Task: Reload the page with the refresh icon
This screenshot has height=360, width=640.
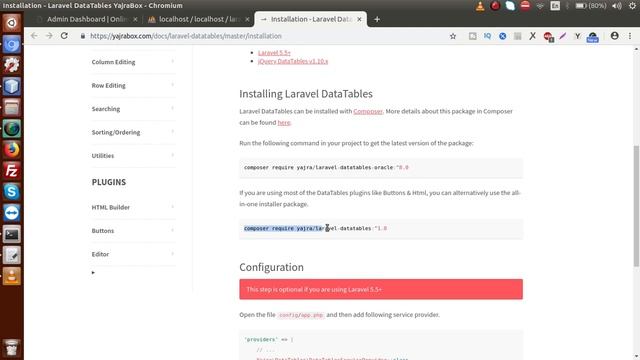Action: [64, 36]
